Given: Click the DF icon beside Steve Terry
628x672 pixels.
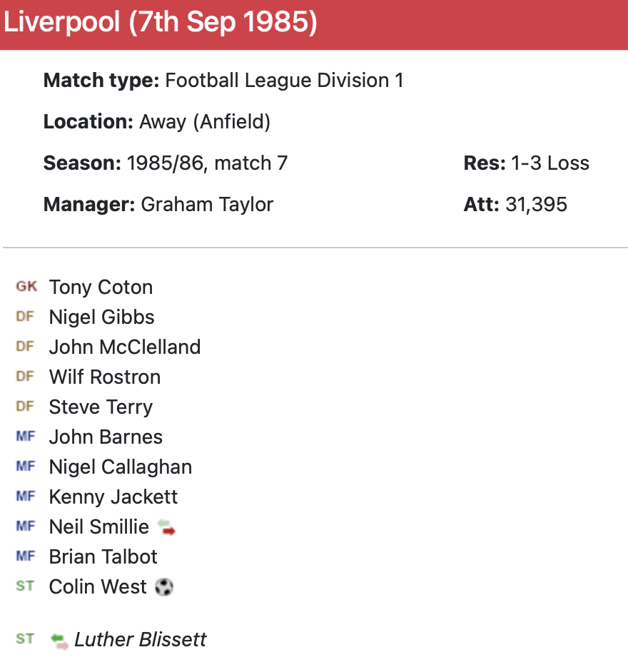Looking at the screenshot, I should coord(25,407).
